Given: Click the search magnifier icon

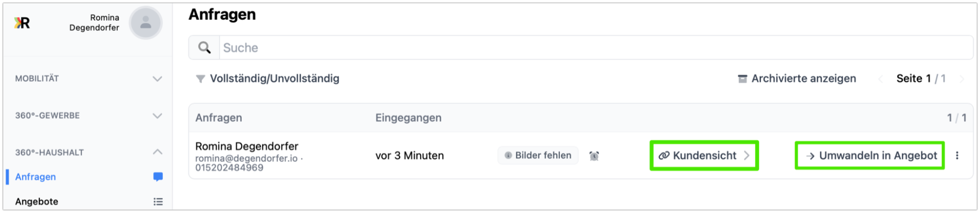Looking at the screenshot, I should pyautogui.click(x=204, y=47).
